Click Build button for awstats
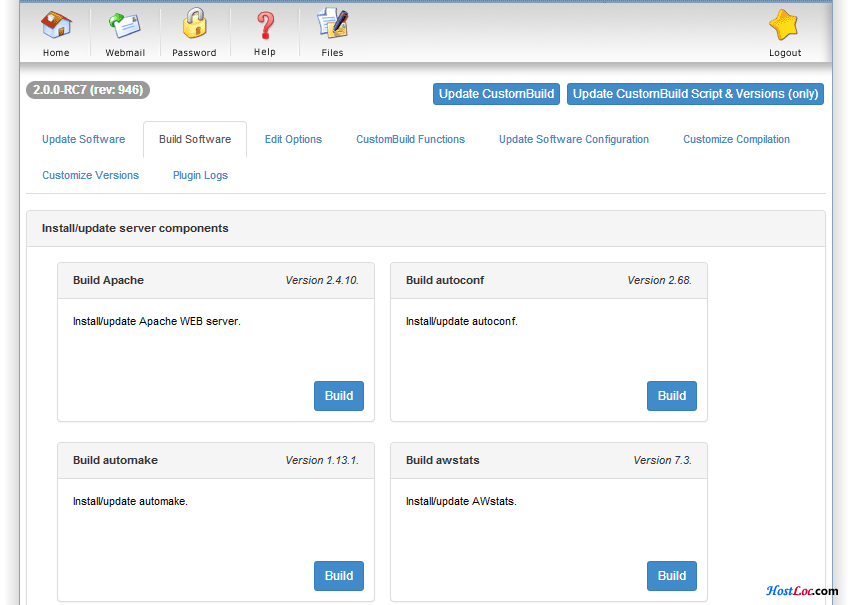This screenshot has width=848, height=605. pyautogui.click(x=672, y=576)
